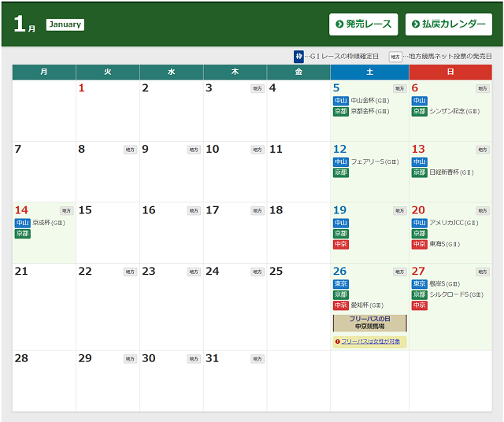Open シンザン記念(GⅢ) race entry
The height and width of the screenshot is (422, 504).
(x=454, y=112)
